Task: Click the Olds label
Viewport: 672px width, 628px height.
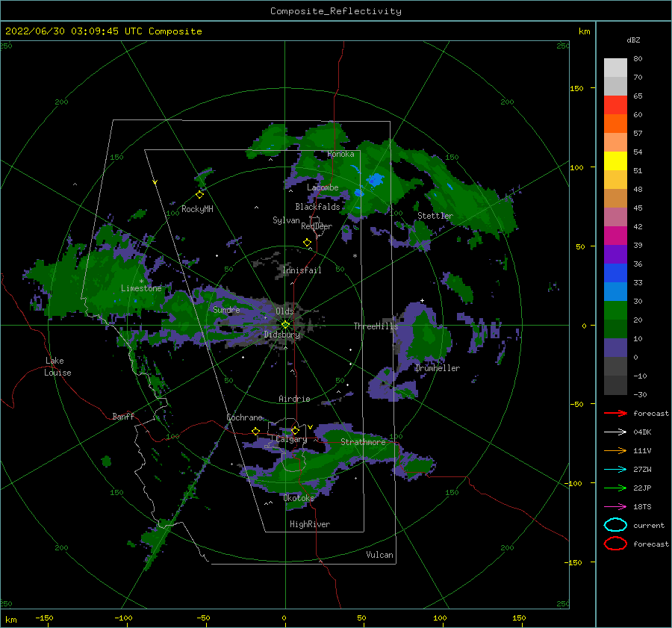Action: 284,311
